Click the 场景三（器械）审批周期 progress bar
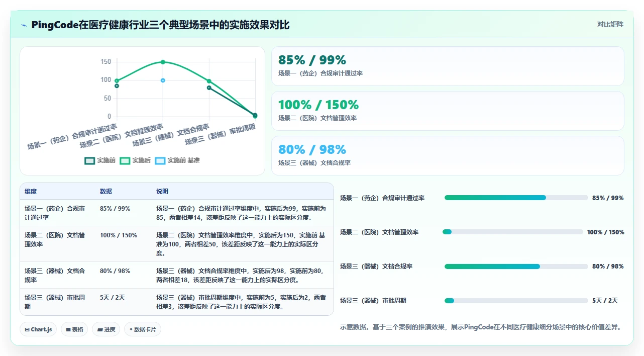The width and height of the screenshot is (644, 356). click(x=516, y=300)
